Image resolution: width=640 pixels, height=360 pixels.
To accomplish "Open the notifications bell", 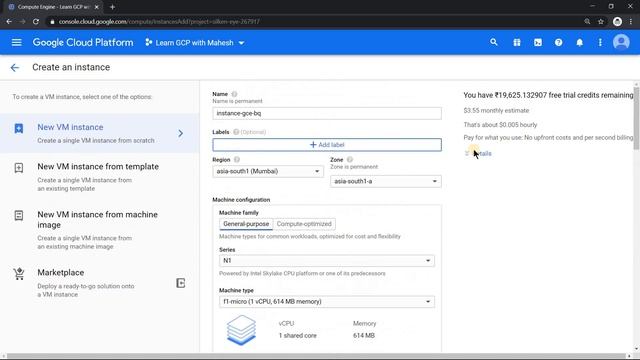I will click(x=580, y=42).
